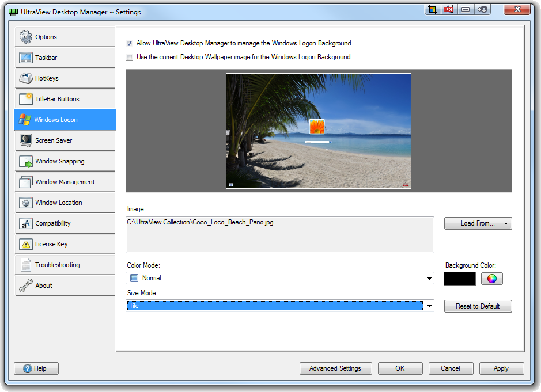Click the HotKeys keyboard-key icon
The width and height of the screenshot is (541, 392).
tap(26, 78)
